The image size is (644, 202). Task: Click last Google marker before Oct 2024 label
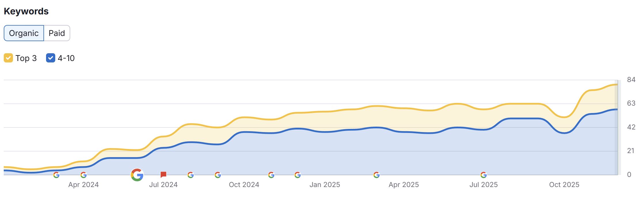218,175
